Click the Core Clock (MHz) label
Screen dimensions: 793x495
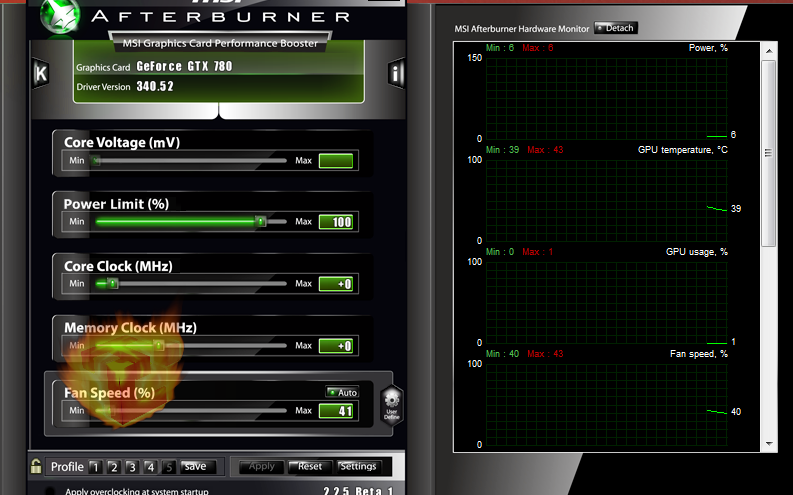(118, 266)
